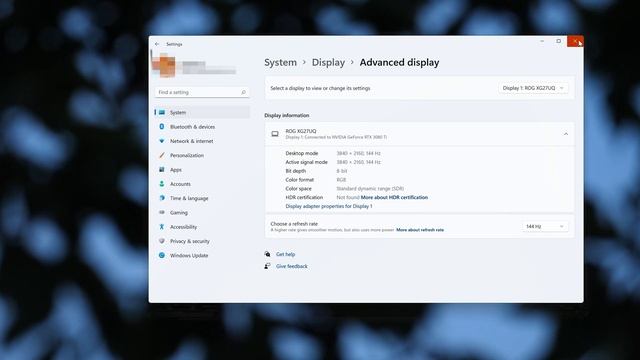
Task: Click the 'Color format' label
Action: pyautogui.click(x=300, y=180)
